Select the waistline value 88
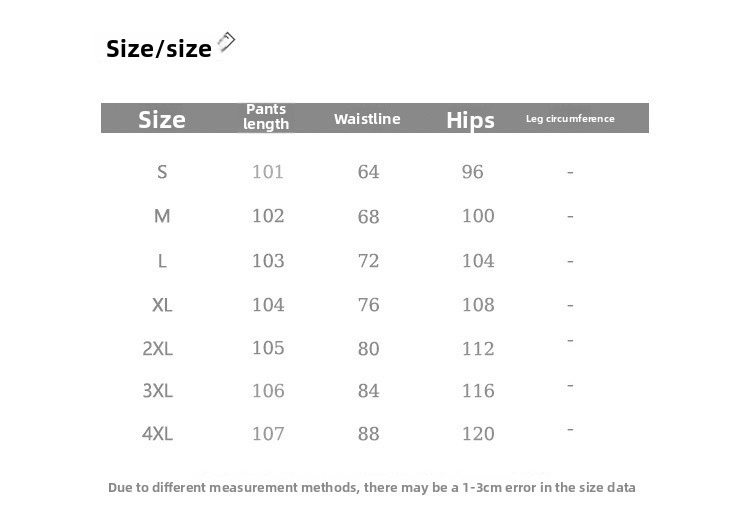750x515 pixels. click(369, 434)
